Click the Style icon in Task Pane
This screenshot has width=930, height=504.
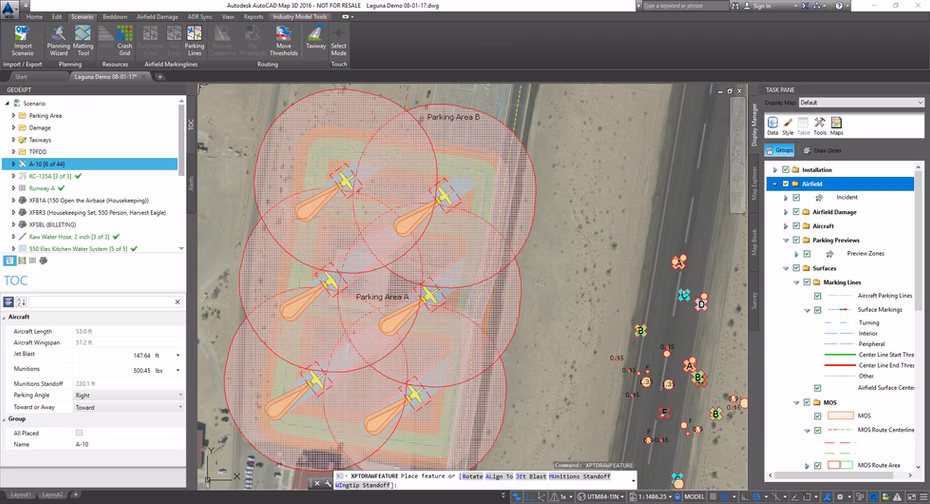(788, 126)
